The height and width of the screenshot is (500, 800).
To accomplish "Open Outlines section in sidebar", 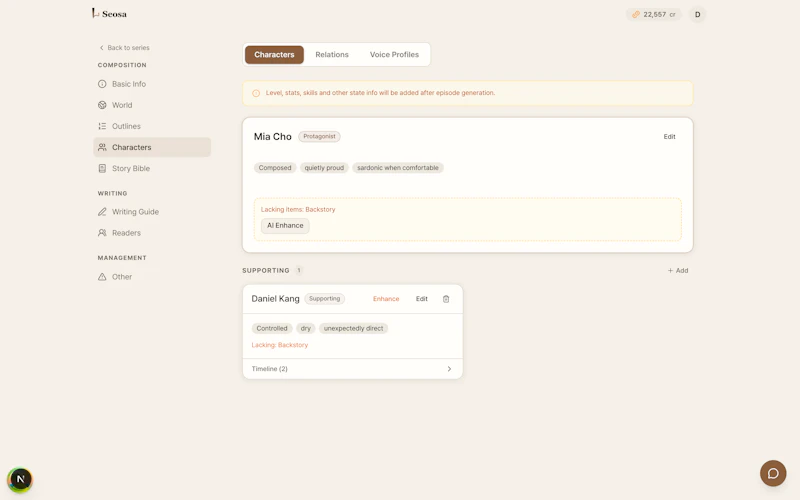I will pos(152,126).
